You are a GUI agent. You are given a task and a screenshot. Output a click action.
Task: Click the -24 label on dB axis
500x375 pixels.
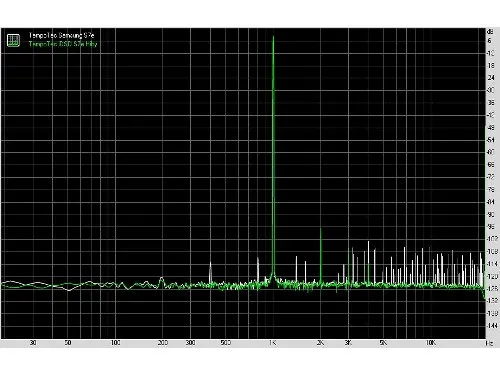(x=491, y=78)
